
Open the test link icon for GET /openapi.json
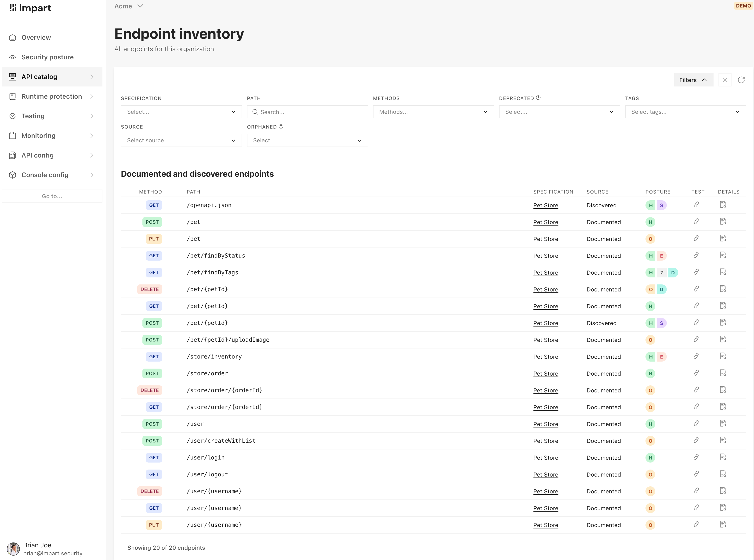point(697,205)
